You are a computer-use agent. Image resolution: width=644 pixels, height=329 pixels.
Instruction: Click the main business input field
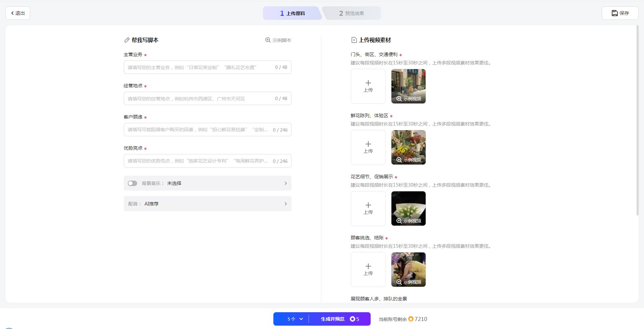pos(200,67)
